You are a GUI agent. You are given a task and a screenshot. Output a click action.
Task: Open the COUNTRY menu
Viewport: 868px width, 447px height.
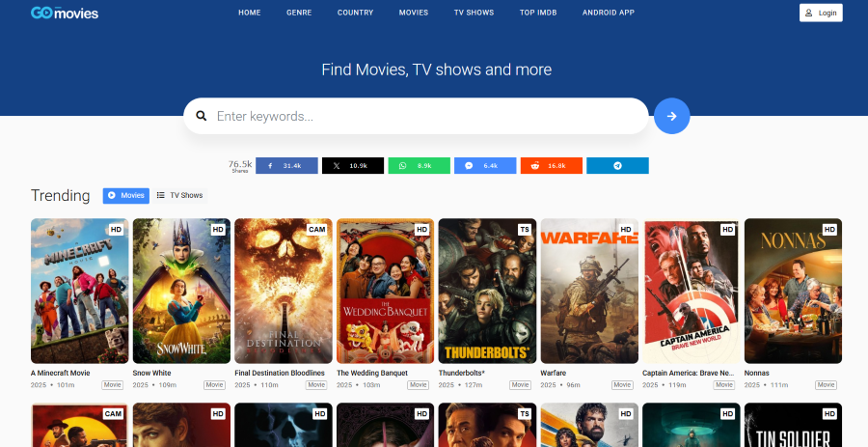355,13
